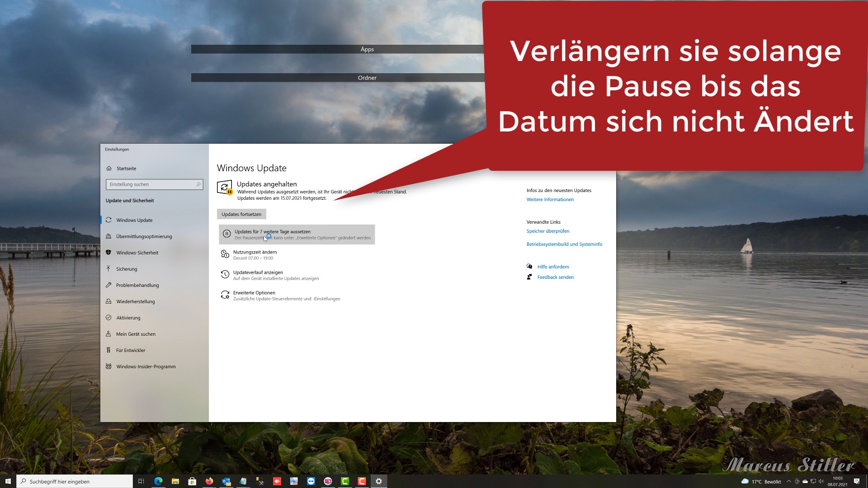
Task: Select Problembehandlung wrench entry
Action: coord(137,285)
